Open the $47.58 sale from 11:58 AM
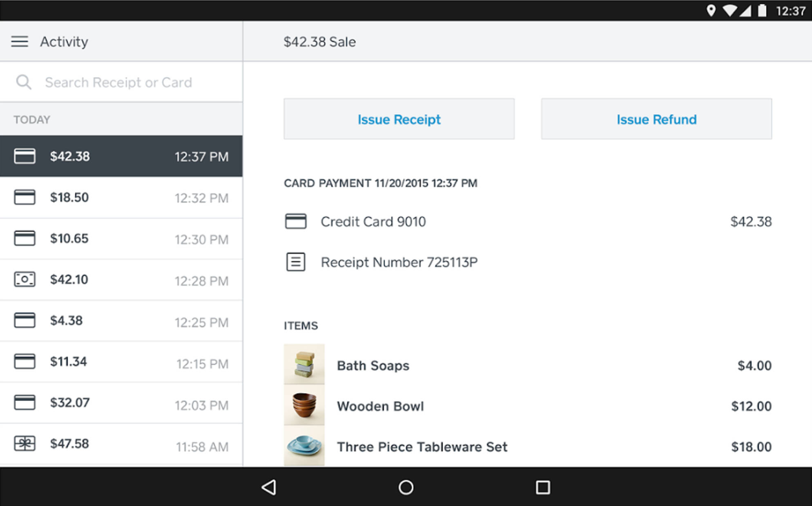 point(121,443)
